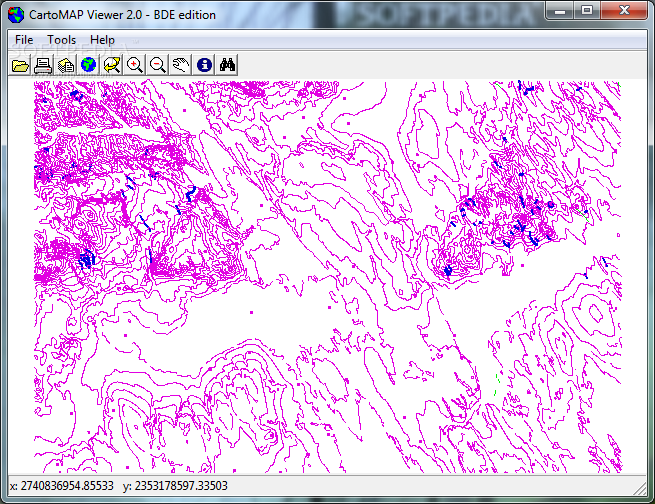Select the zoom in magnifier tool
655x504 pixels.
(x=135, y=65)
